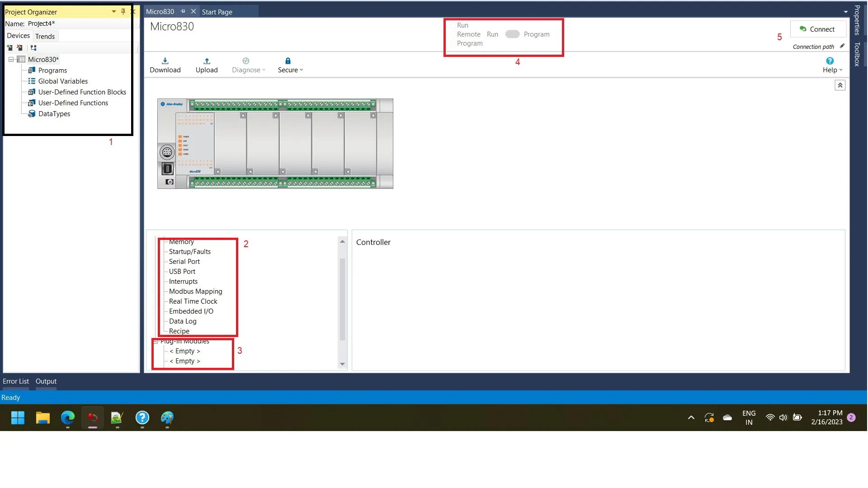Click the Connect button
Image resolution: width=868 pixels, height=488 pixels.
coord(818,28)
